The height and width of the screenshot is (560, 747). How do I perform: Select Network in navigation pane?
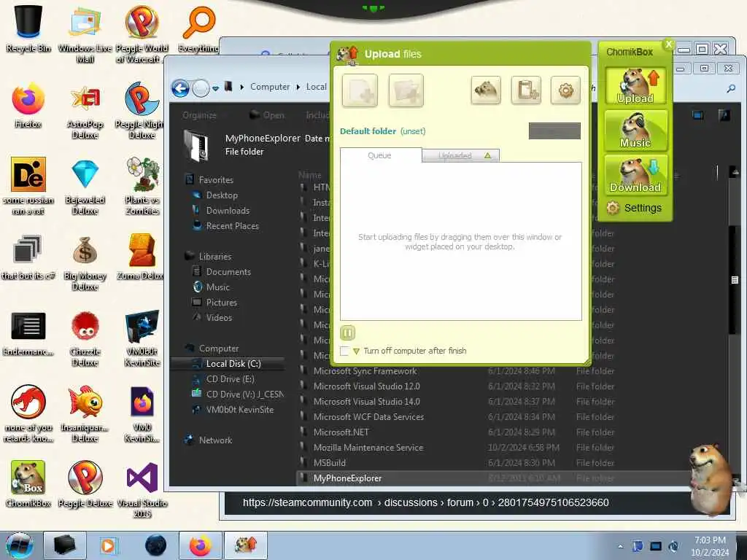(215, 440)
